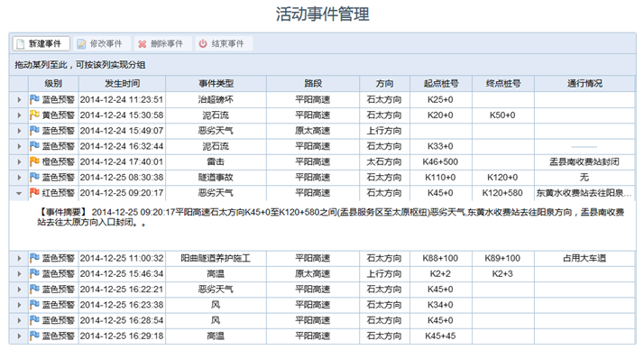Click the K50+0 end stake cell
This screenshot has height=350, width=644.
502,115
